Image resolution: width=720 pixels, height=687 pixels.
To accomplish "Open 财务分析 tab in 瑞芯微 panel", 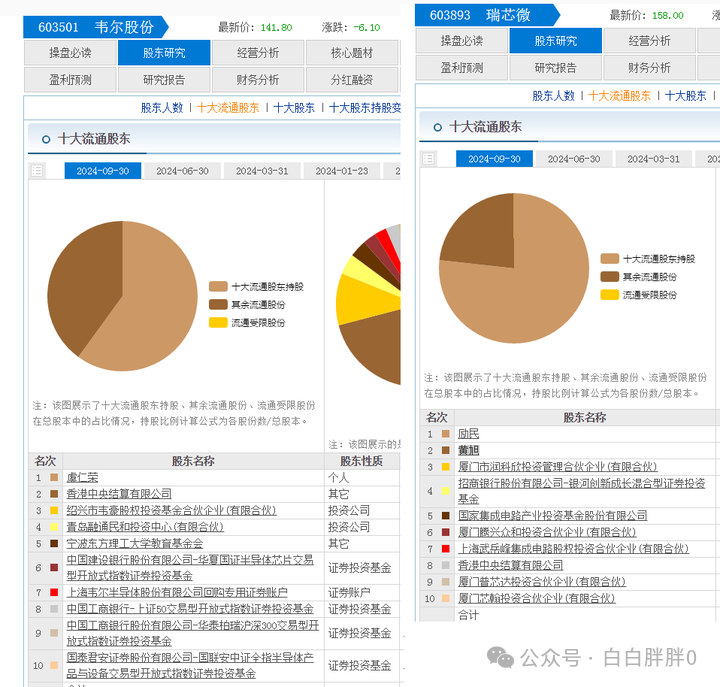I will click(649, 68).
